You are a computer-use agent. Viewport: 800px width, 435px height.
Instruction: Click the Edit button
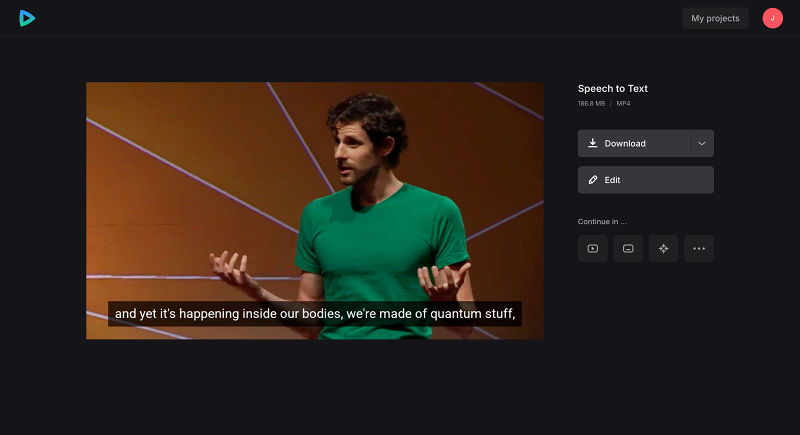[645, 180]
